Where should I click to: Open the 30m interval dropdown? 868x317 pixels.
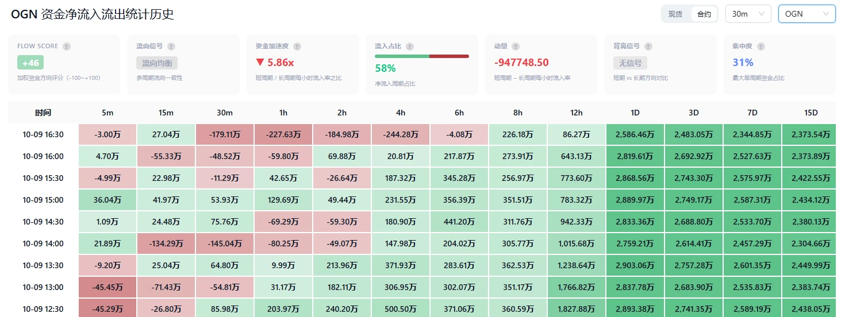pyautogui.click(x=748, y=14)
